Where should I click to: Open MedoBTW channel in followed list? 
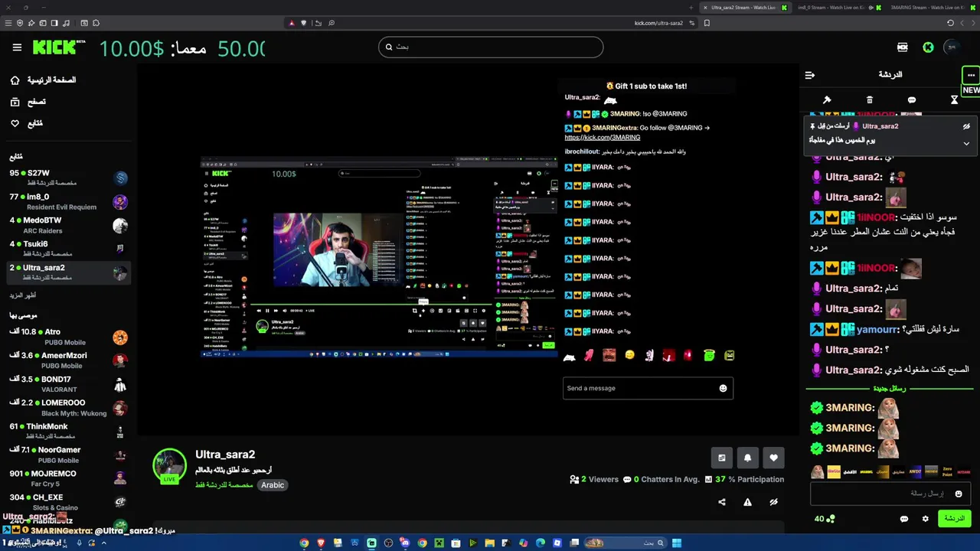click(68, 225)
